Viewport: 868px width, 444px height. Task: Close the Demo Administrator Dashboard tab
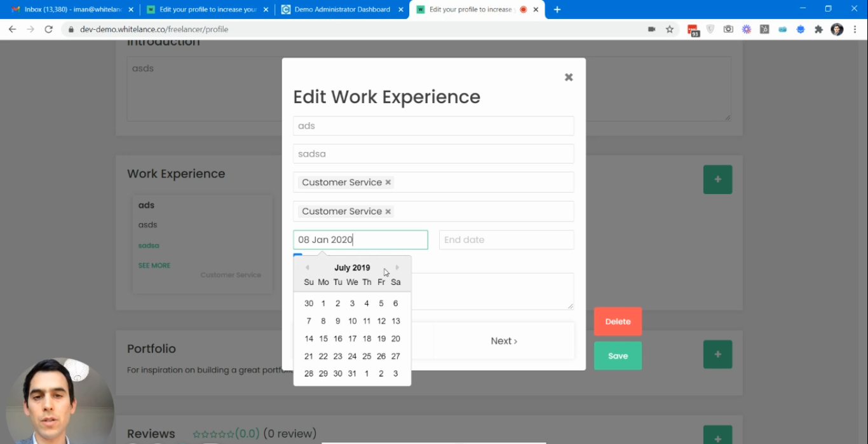(x=401, y=10)
